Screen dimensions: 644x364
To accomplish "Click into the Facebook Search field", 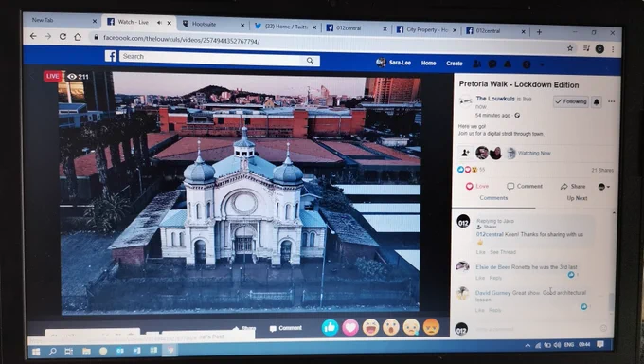I will coord(211,58).
